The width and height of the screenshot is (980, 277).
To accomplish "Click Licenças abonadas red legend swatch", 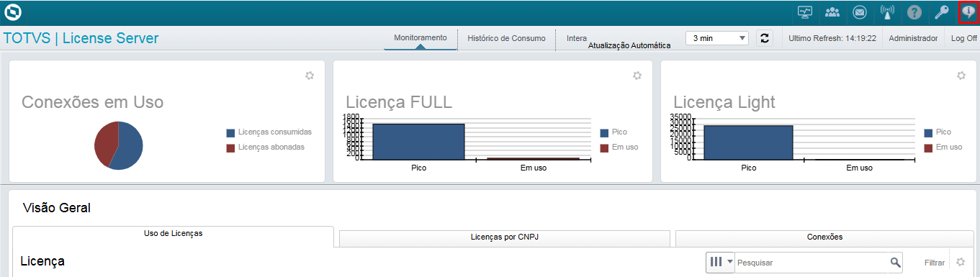I will click(230, 148).
